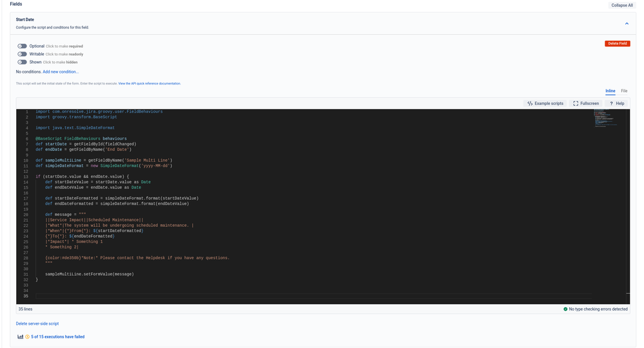Click the execution history chart icon
The image size is (644, 348).
20,337
